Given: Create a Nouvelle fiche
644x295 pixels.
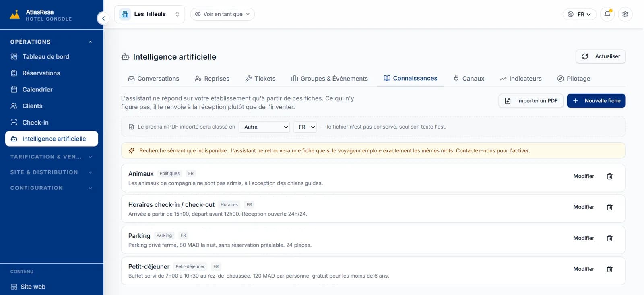Looking at the screenshot, I should (596, 101).
